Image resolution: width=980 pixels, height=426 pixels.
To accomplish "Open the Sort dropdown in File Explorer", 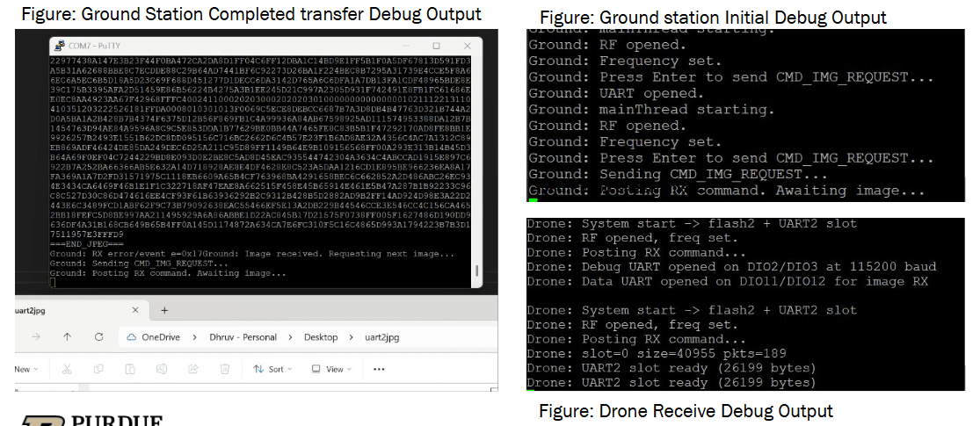I will click(272, 369).
